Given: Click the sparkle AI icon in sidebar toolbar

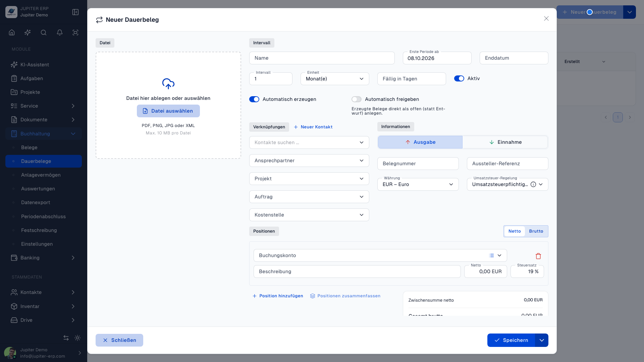Looking at the screenshot, I should [x=28, y=33].
